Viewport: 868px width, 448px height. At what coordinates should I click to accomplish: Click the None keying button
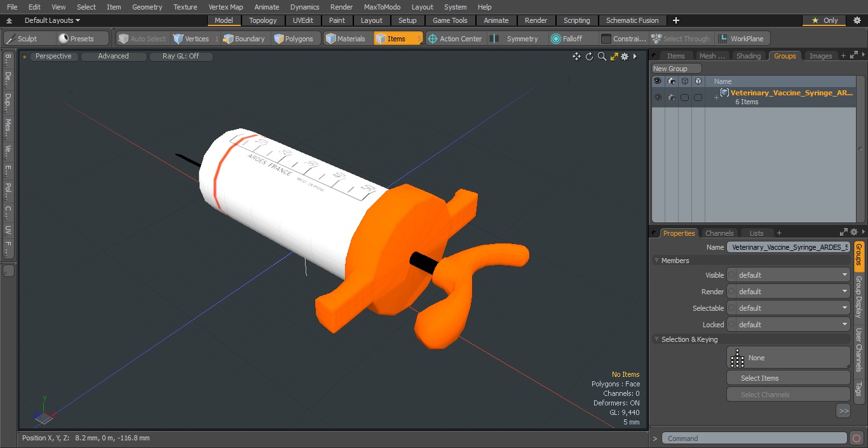pyautogui.click(x=788, y=358)
